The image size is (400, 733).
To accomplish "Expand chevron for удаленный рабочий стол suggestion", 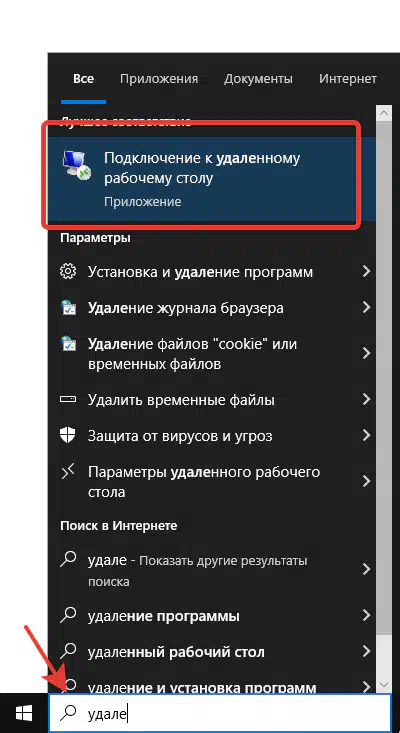I will coord(366,651).
